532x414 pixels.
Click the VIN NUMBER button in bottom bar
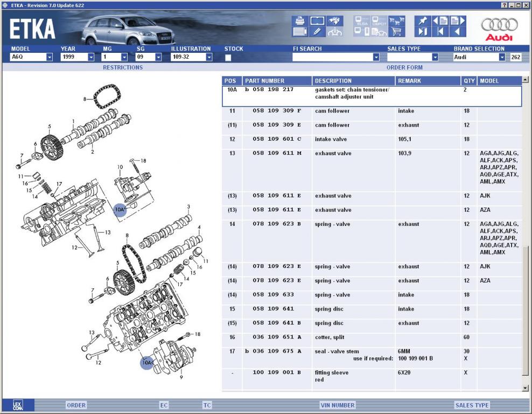tap(338, 405)
